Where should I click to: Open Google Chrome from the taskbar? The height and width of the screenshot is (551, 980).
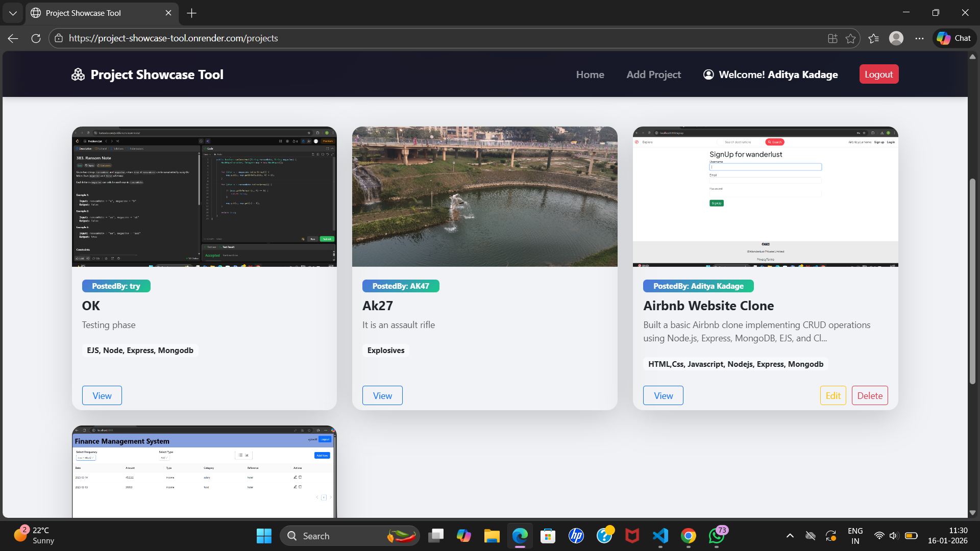tap(689, 536)
